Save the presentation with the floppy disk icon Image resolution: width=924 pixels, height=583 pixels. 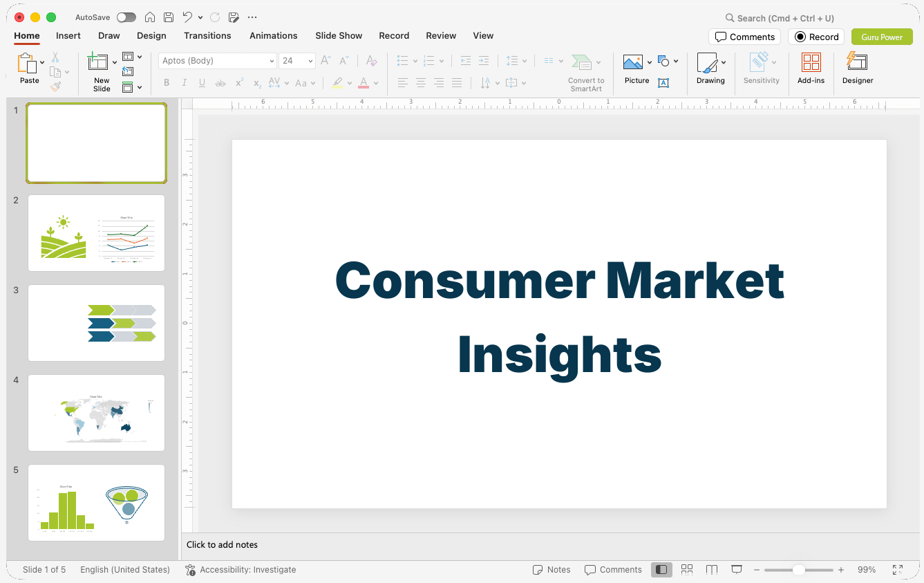(x=169, y=17)
